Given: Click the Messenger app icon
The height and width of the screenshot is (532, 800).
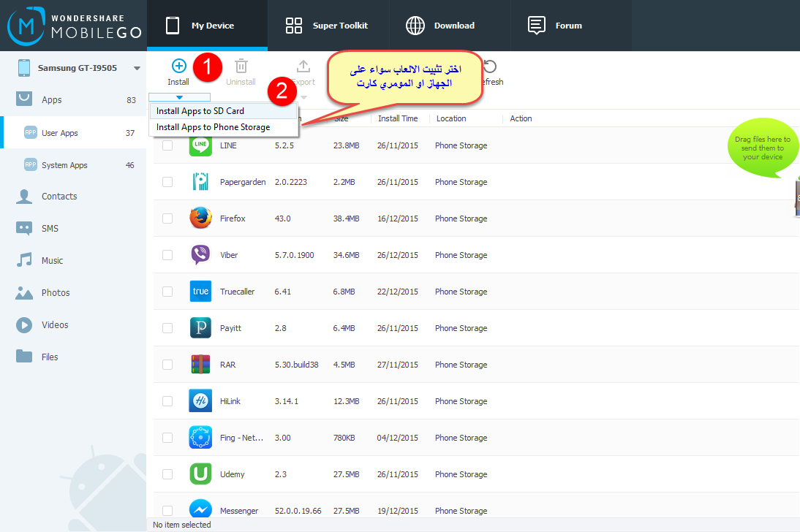Looking at the screenshot, I should (x=200, y=509).
